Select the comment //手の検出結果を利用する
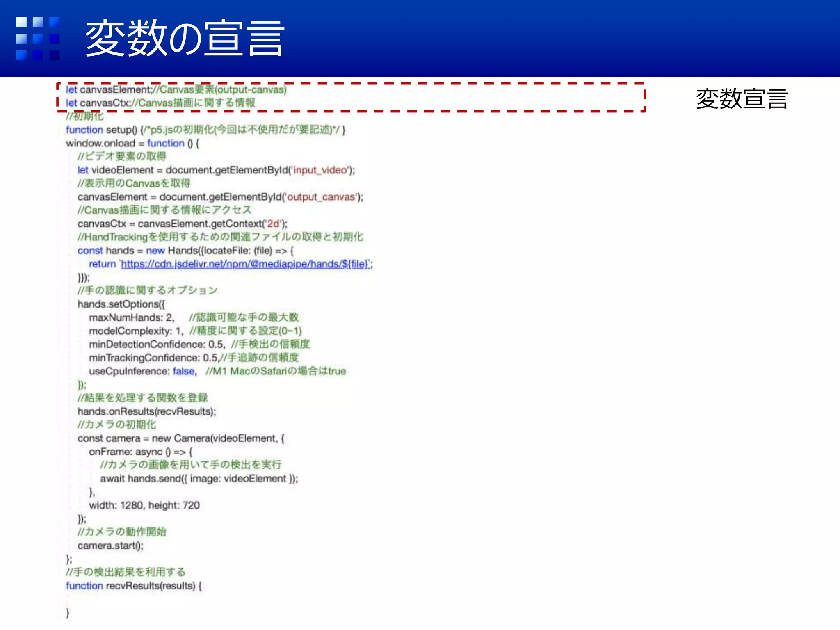840x630 pixels. coord(126,572)
